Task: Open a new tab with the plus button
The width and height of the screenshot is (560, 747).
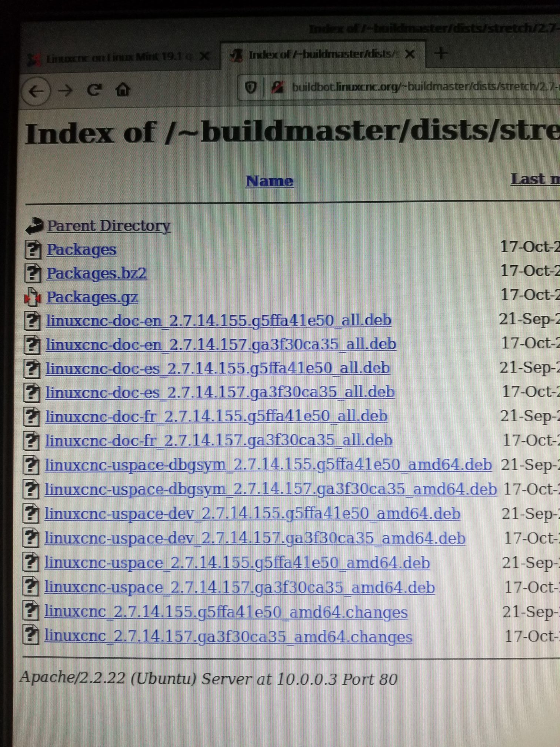Action: point(441,53)
